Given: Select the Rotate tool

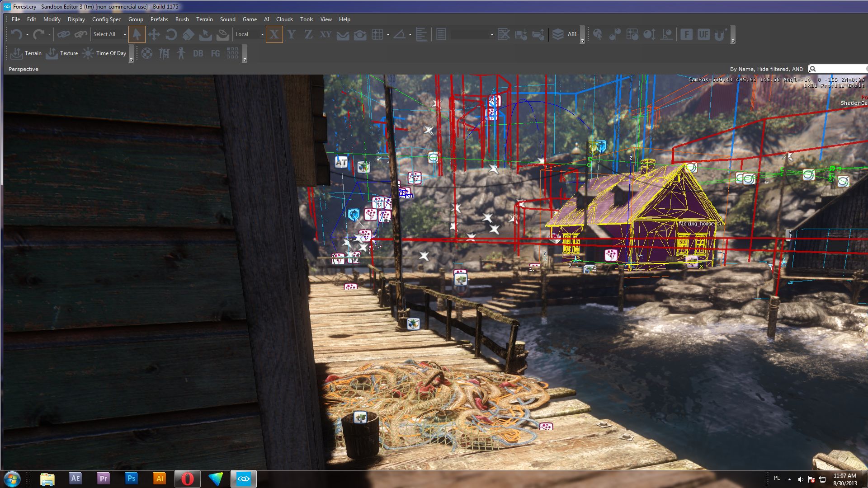Looking at the screenshot, I should coord(171,34).
